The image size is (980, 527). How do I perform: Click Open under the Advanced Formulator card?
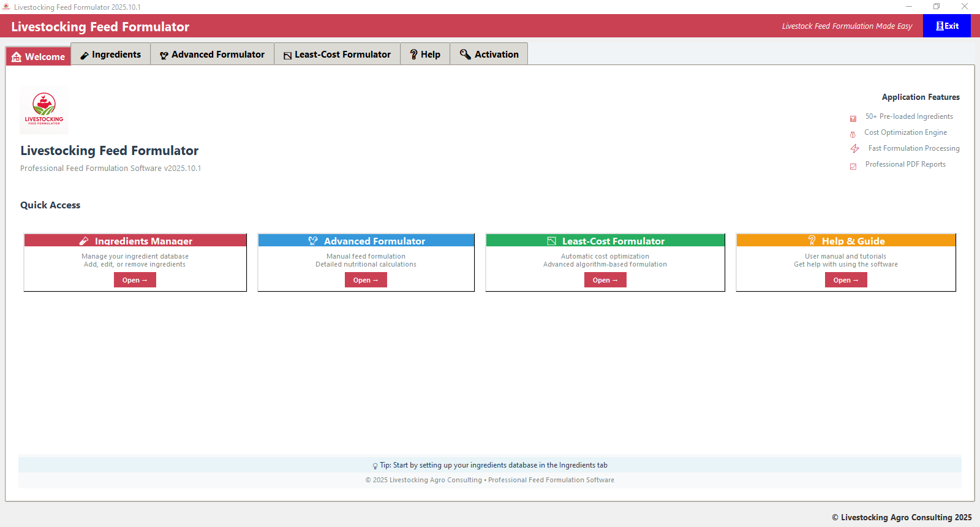click(x=366, y=280)
